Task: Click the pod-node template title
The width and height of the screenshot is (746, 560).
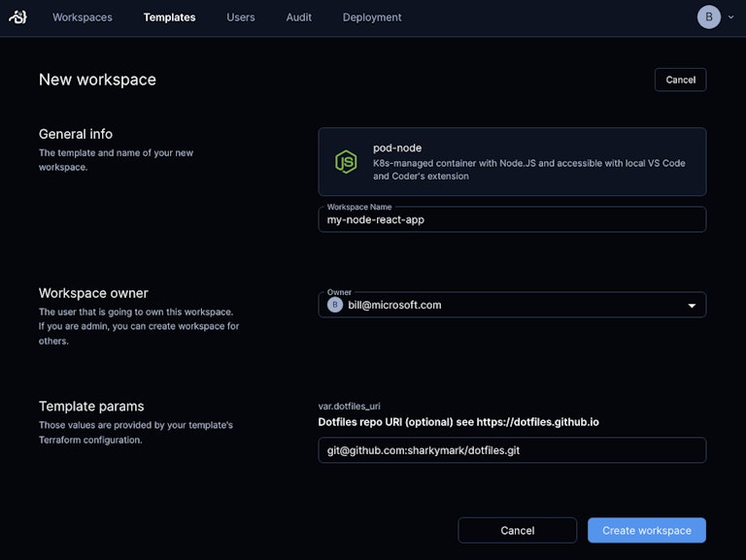Action: [397, 148]
